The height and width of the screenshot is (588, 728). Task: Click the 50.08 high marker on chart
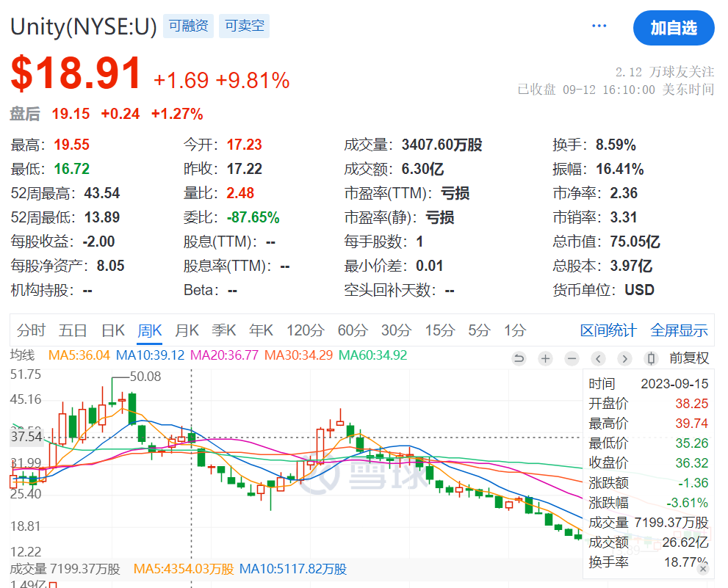tap(145, 377)
